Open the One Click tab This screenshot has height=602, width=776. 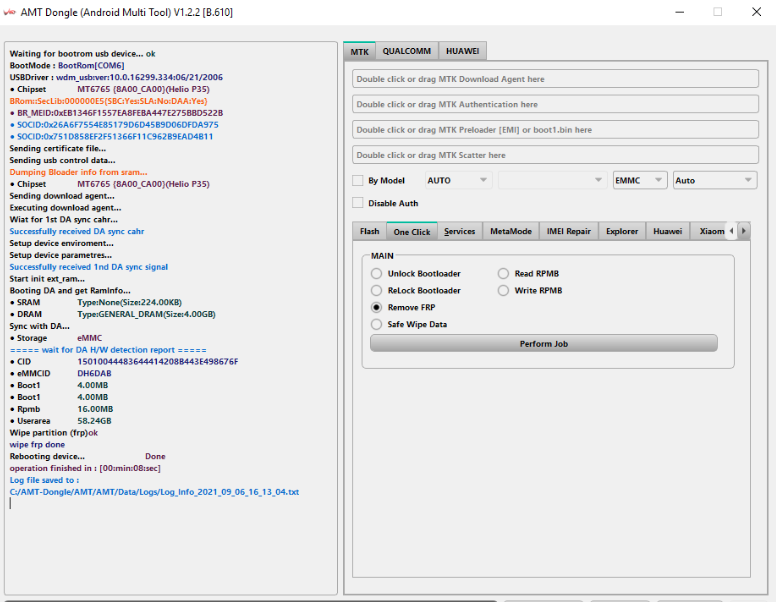[x=412, y=232]
